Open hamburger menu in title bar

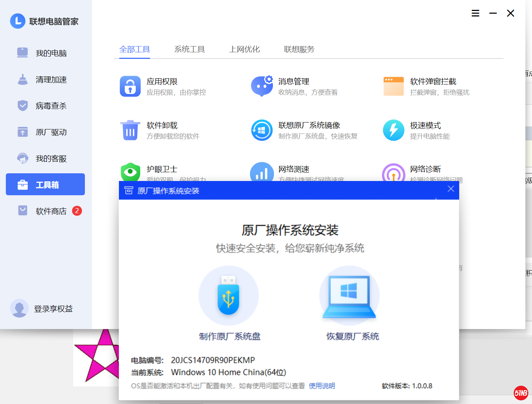pos(475,14)
